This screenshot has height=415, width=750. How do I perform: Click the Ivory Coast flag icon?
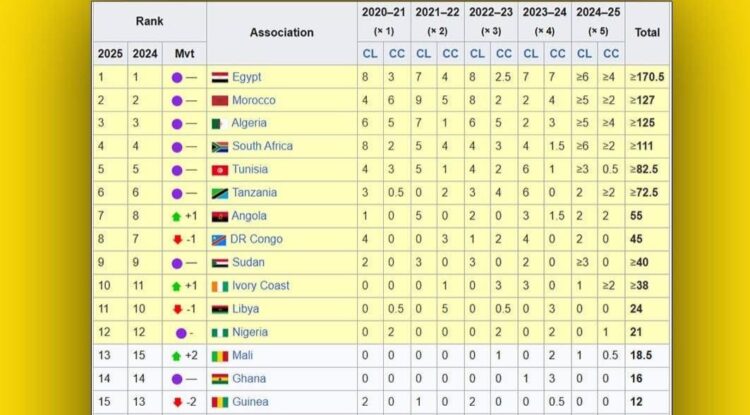coord(220,285)
